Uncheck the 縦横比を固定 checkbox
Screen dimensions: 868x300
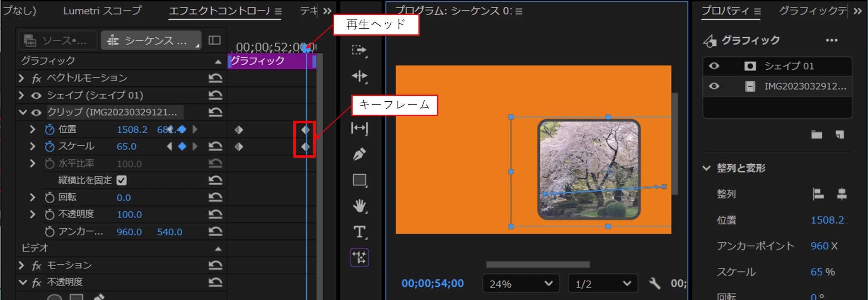(121, 180)
